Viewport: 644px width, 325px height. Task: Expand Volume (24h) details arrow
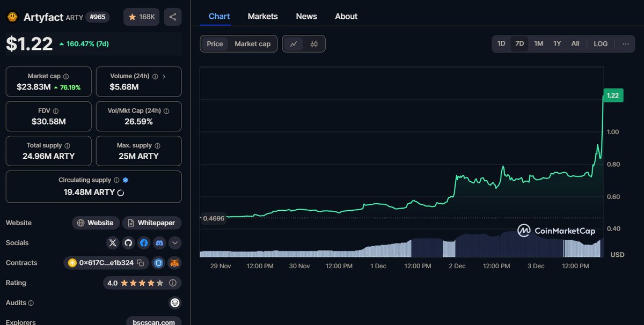tap(164, 77)
